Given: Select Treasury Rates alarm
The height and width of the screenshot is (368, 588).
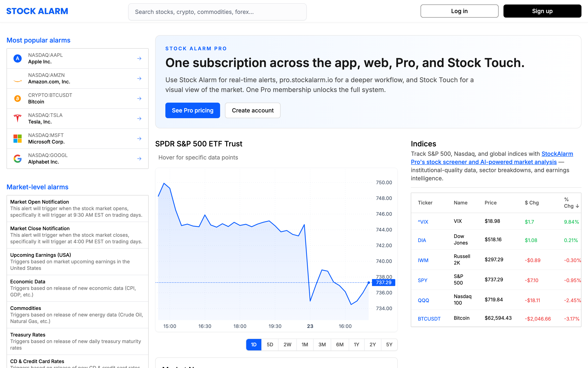Looking at the screenshot, I should point(78,341).
